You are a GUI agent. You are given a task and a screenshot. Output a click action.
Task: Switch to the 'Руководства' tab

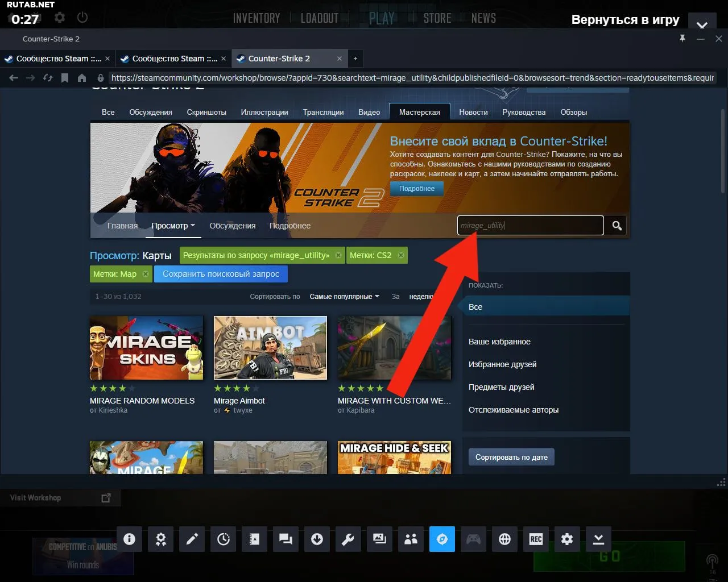tap(523, 112)
